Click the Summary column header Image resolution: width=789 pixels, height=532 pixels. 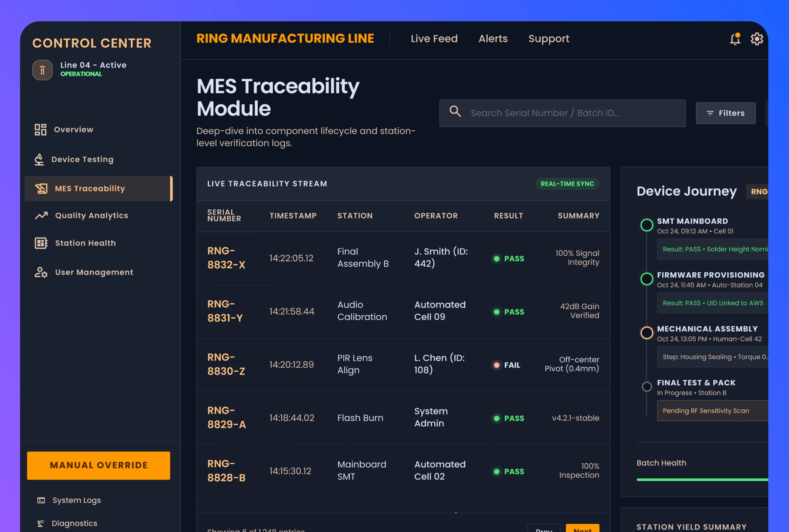pos(579,216)
